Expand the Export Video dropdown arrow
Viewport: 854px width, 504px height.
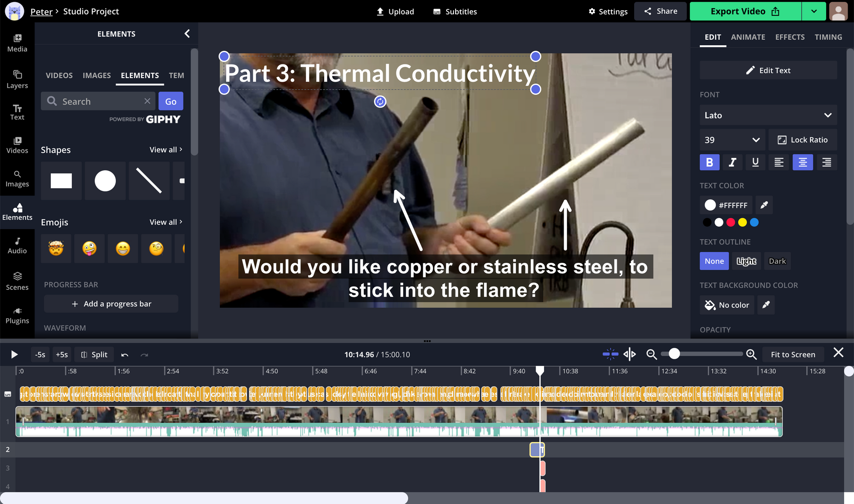click(814, 12)
